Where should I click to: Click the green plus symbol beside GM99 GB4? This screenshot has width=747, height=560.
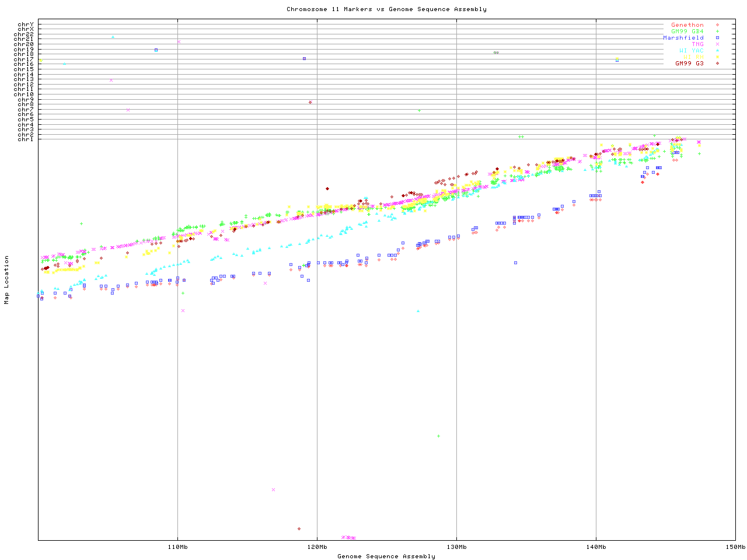tap(717, 32)
